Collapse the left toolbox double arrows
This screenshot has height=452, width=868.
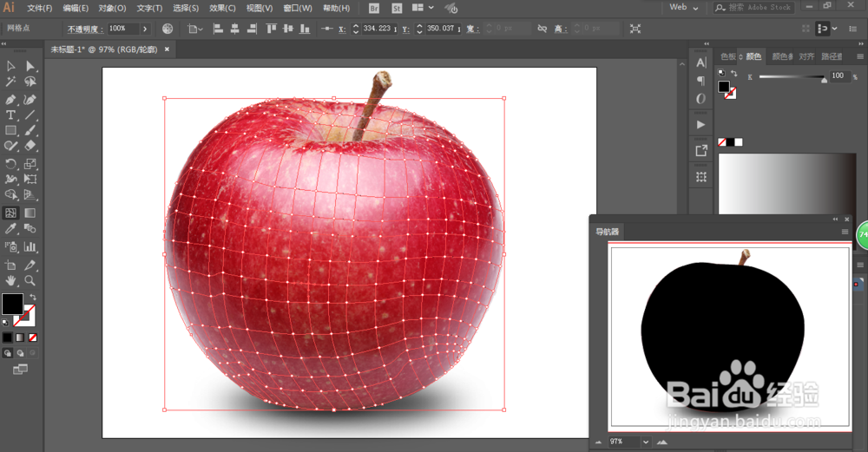(3, 43)
